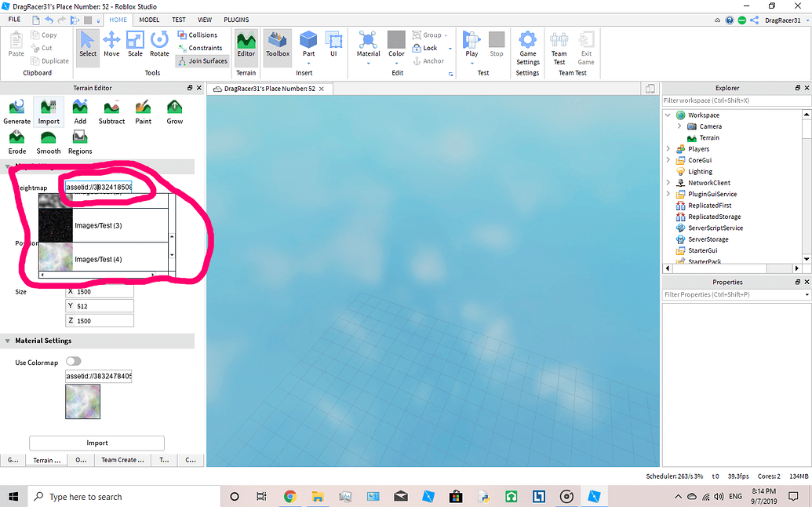Expand Workspace in the Explorer
The image size is (812, 507).
coord(668,115)
